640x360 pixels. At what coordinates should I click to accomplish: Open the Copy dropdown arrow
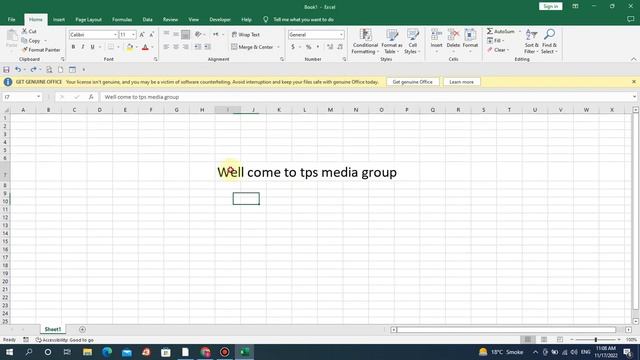click(x=45, y=41)
